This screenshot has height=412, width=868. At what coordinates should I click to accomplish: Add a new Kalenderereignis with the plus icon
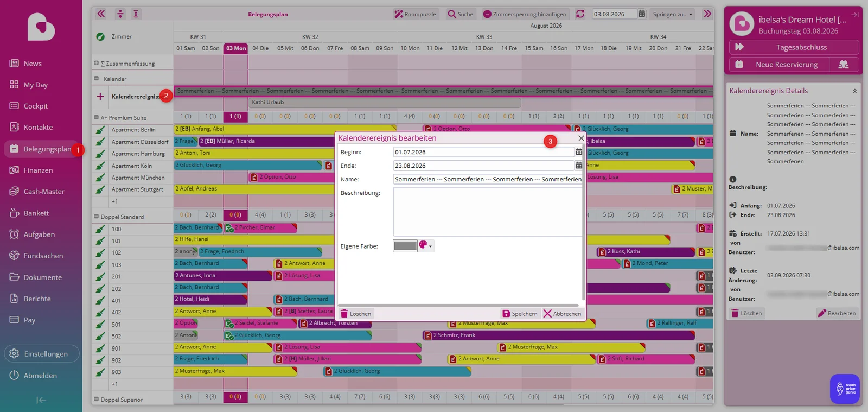100,97
